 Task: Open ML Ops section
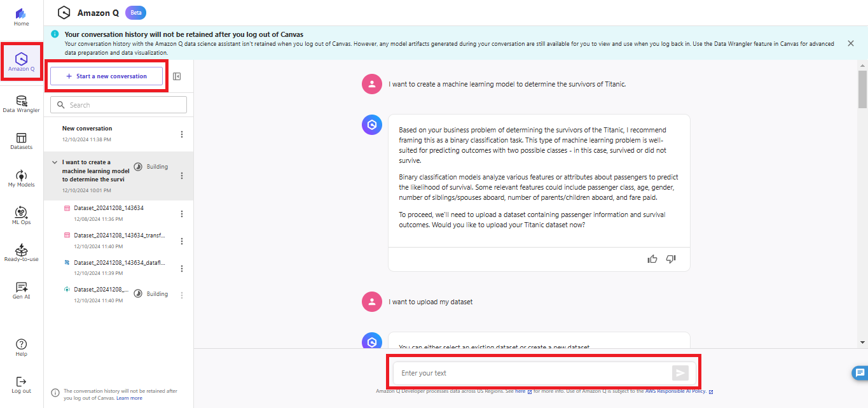click(x=22, y=216)
